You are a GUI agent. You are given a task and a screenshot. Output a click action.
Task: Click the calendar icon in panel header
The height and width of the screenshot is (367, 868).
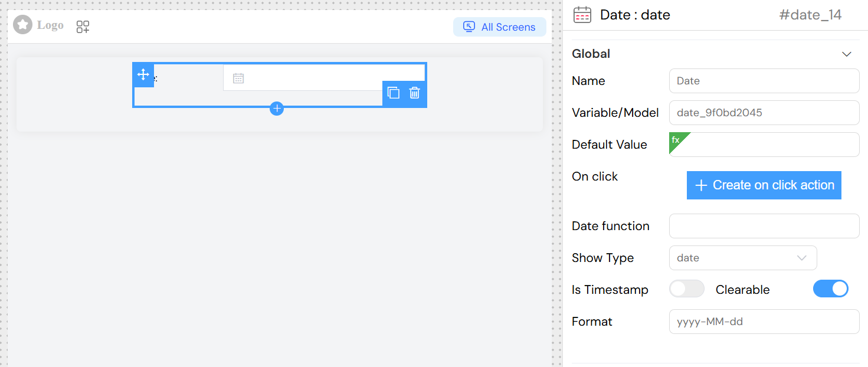pyautogui.click(x=582, y=15)
